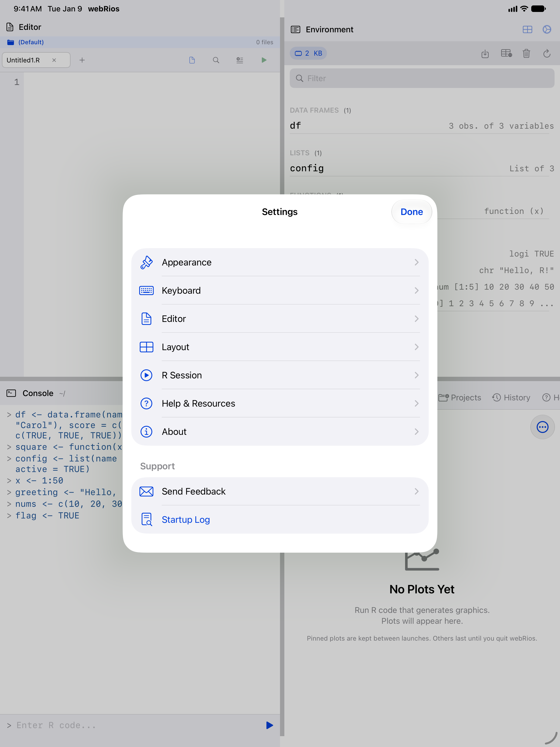Image resolution: width=560 pixels, height=747 pixels.
Task: Open search in the editor toolbar
Action: 216,60
